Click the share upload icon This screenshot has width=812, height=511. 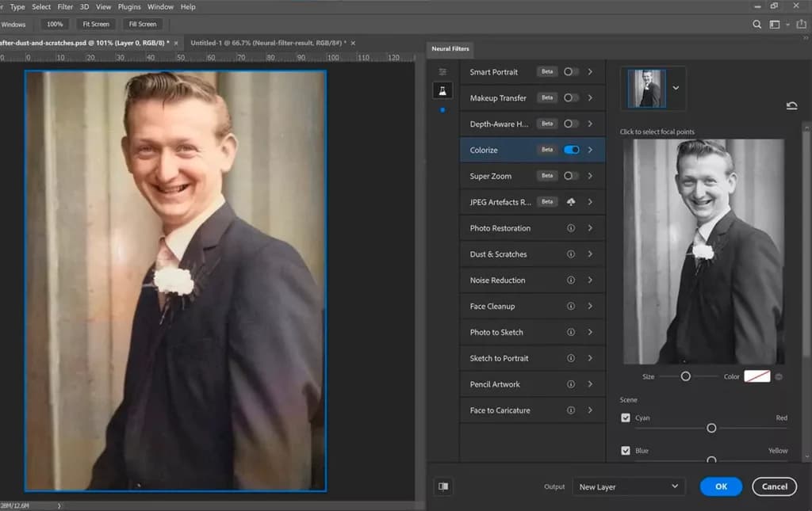(x=802, y=25)
